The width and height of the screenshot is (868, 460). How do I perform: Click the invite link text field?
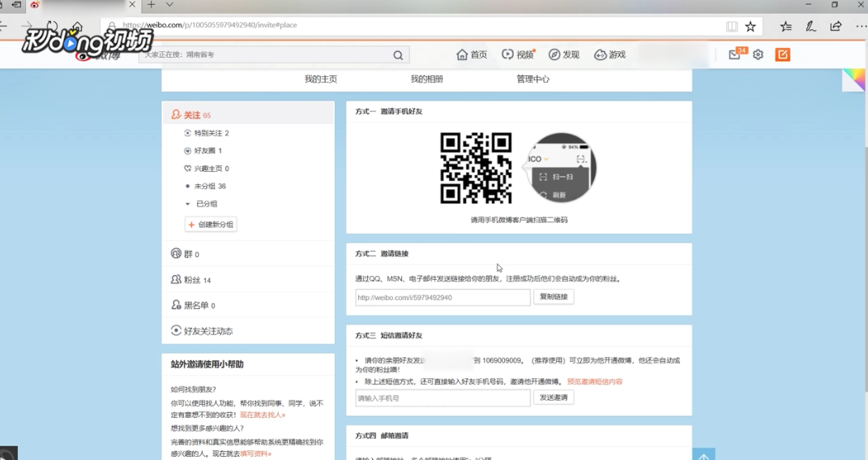[443, 298]
